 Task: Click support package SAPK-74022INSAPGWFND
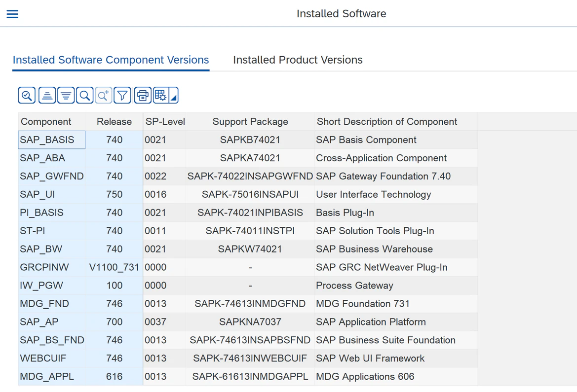click(x=250, y=176)
